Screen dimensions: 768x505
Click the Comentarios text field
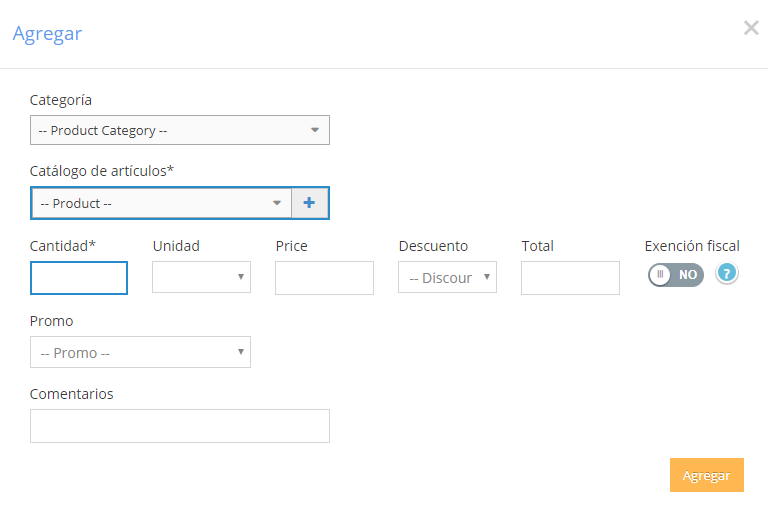[x=180, y=426]
